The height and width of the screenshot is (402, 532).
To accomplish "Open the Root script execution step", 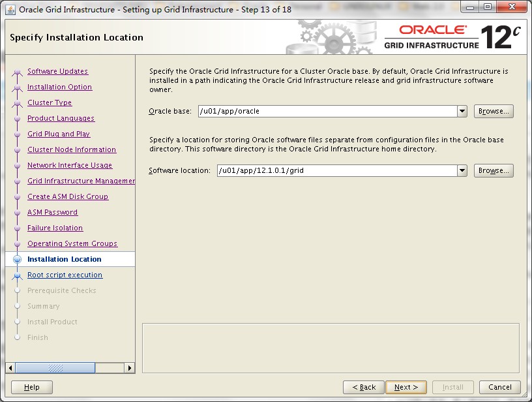I will coord(65,275).
